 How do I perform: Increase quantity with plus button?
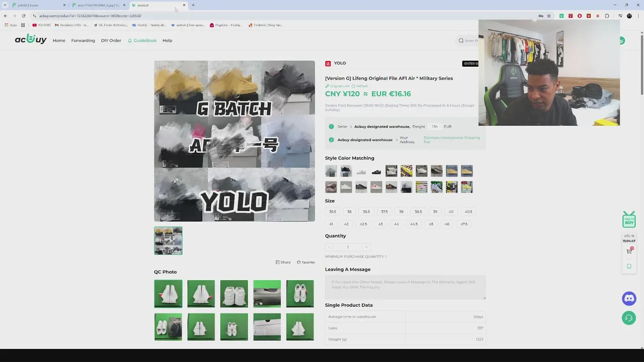tap(366, 247)
